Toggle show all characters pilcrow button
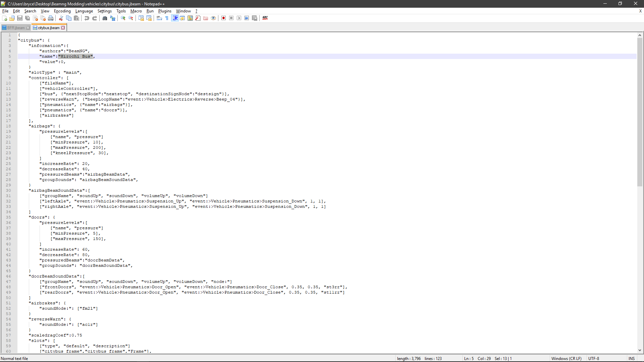This screenshot has width=644, height=362. (167, 18)
